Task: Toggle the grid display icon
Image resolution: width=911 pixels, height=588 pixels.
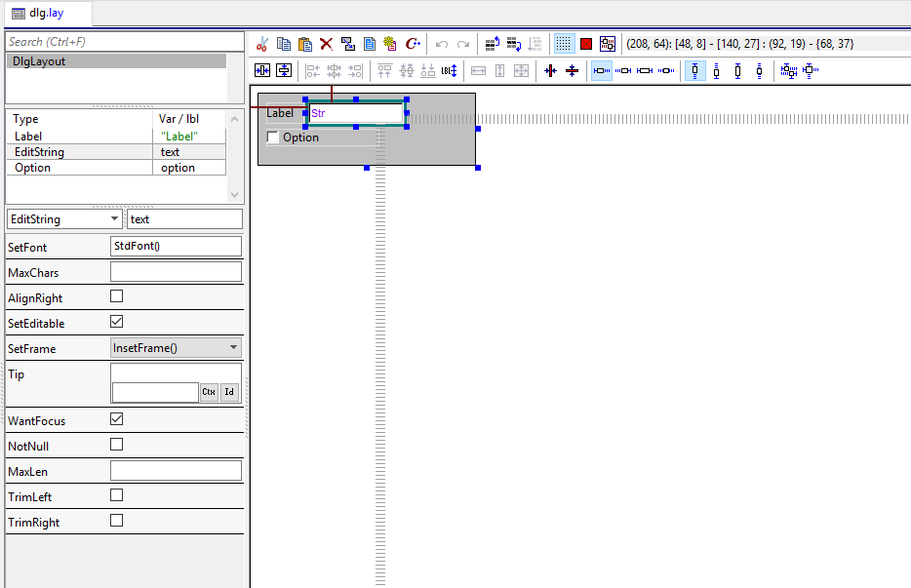Action: [x=564, y=44]
